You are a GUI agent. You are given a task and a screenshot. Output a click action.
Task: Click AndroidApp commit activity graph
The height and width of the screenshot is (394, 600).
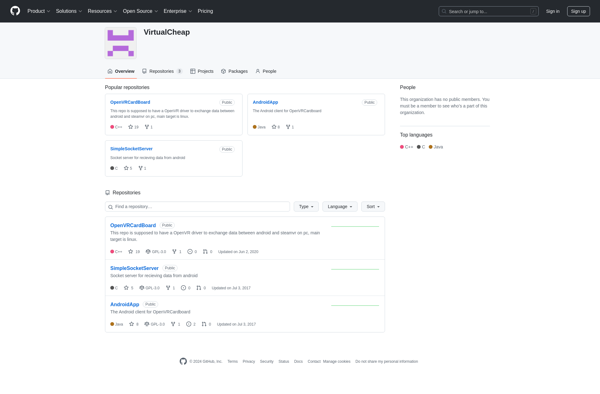pos(355,305)
